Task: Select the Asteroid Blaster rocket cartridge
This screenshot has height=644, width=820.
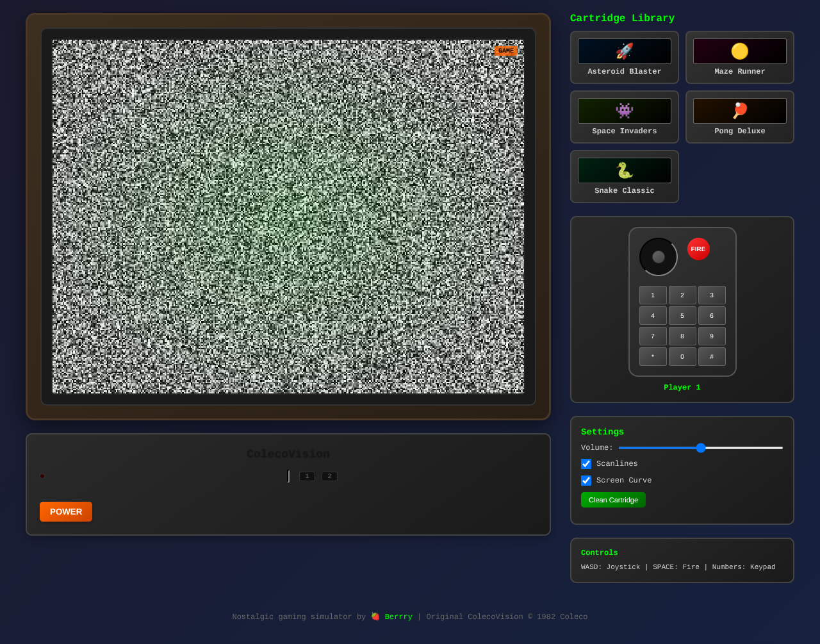Action: 624,57
